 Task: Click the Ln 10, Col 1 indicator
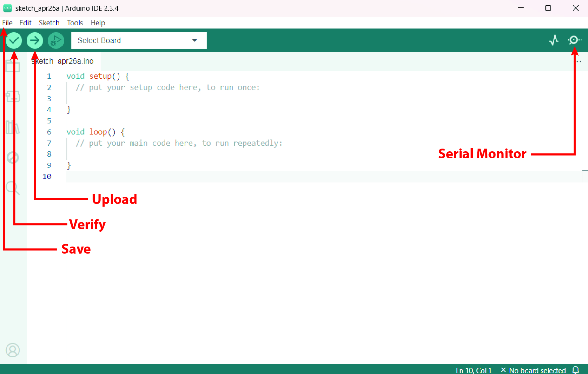474,370
